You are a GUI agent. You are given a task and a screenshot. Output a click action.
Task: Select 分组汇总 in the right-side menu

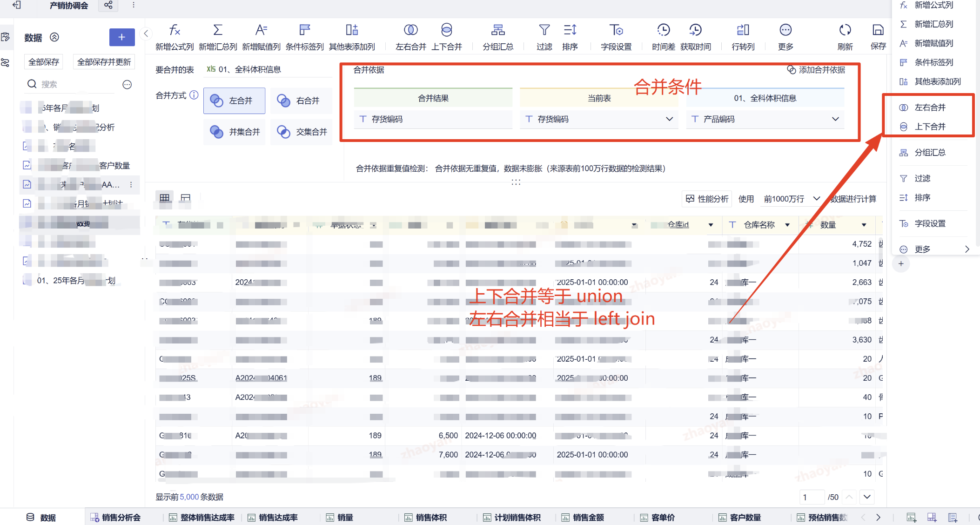tap(929, 153)
